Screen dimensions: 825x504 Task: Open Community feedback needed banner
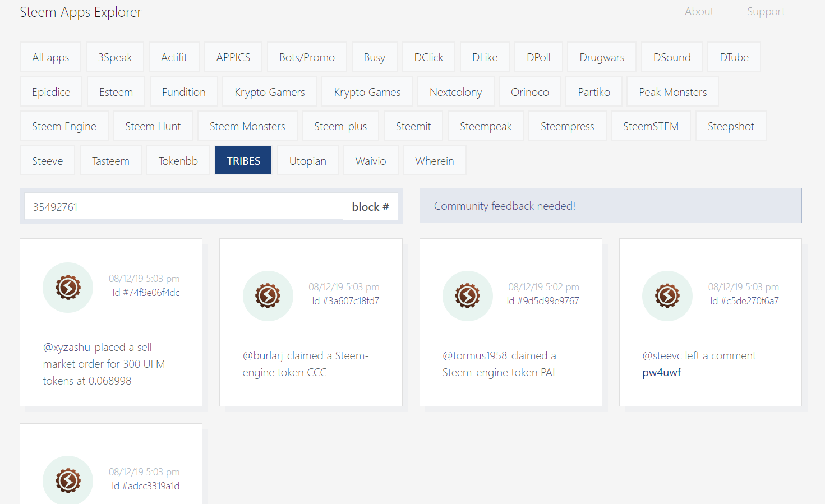(610, 206)
